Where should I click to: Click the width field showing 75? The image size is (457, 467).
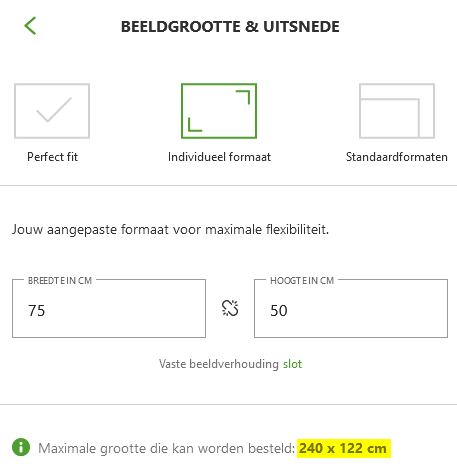[109, 309]
